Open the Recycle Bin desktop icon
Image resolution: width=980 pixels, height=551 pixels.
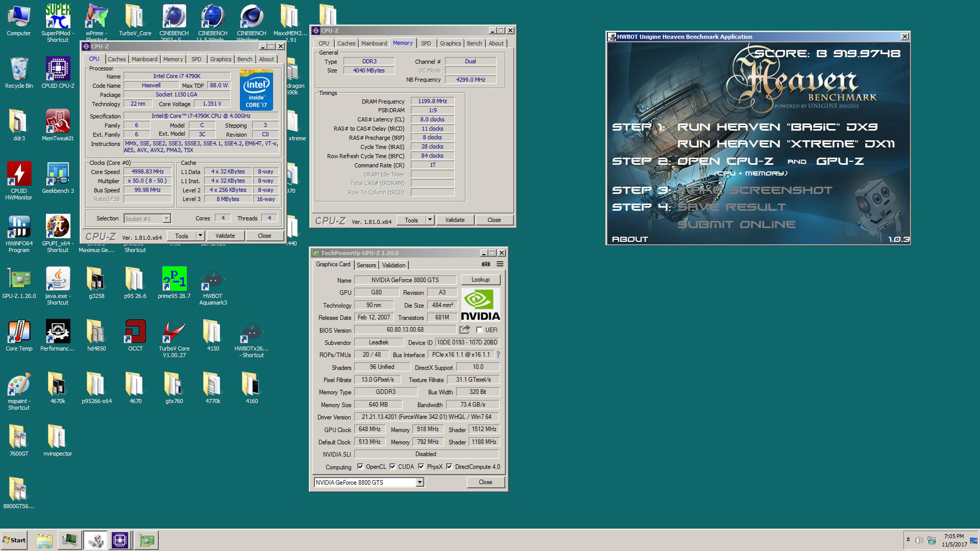point(19,72)
